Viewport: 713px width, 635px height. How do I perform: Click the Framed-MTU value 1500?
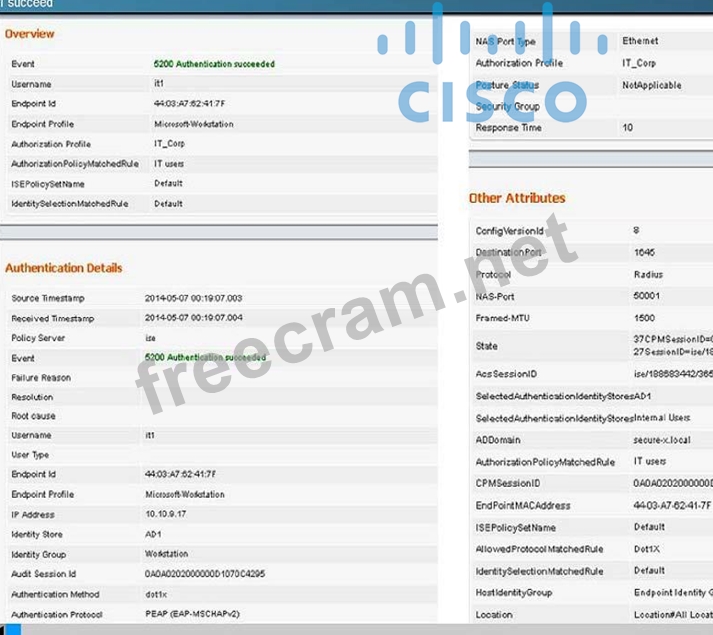(x=644, y=318)
